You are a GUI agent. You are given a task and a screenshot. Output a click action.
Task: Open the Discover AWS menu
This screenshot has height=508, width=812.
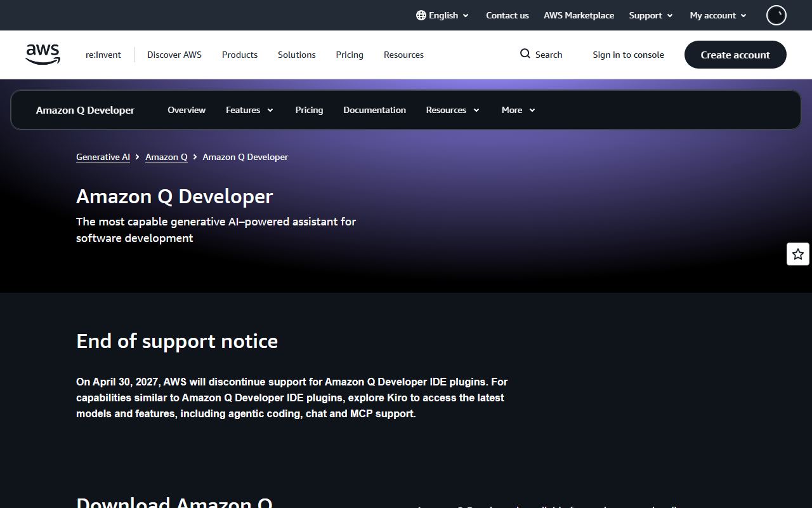(x=174, y=55)
